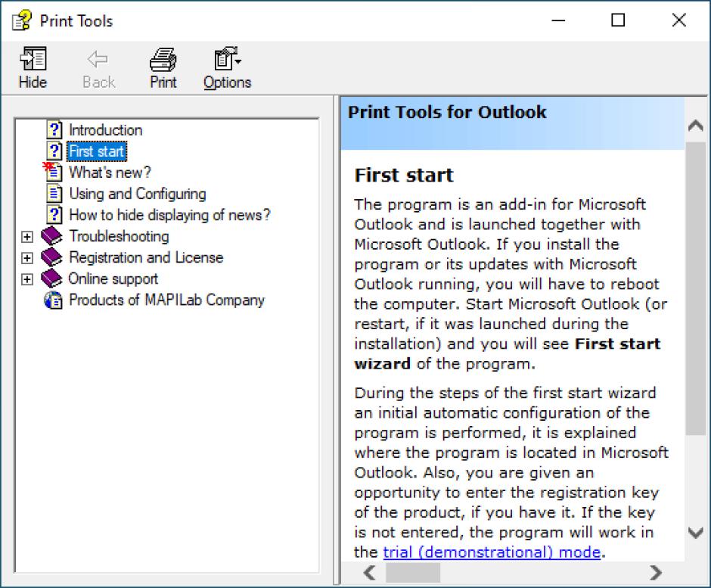
Task: Click the horizontal scrollbar left arrow
Action: point(370,573)
